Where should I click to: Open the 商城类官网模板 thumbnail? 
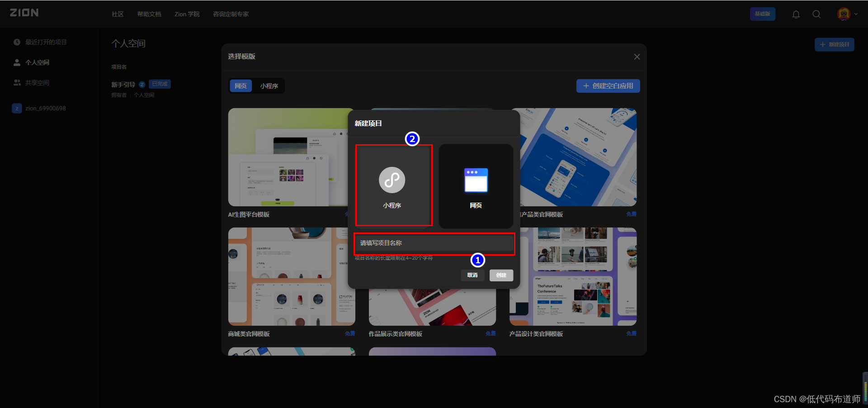point(292,276)
